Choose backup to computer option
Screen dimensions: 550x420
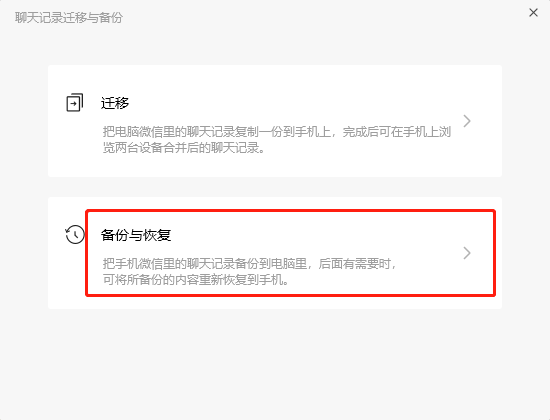click(x=275, y=253)
